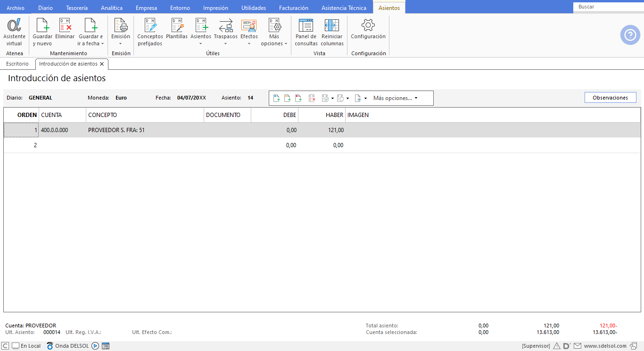Click the CUENTA cell in row 2
The width and height of the screenshot is (644, 351).
point(62,145)
